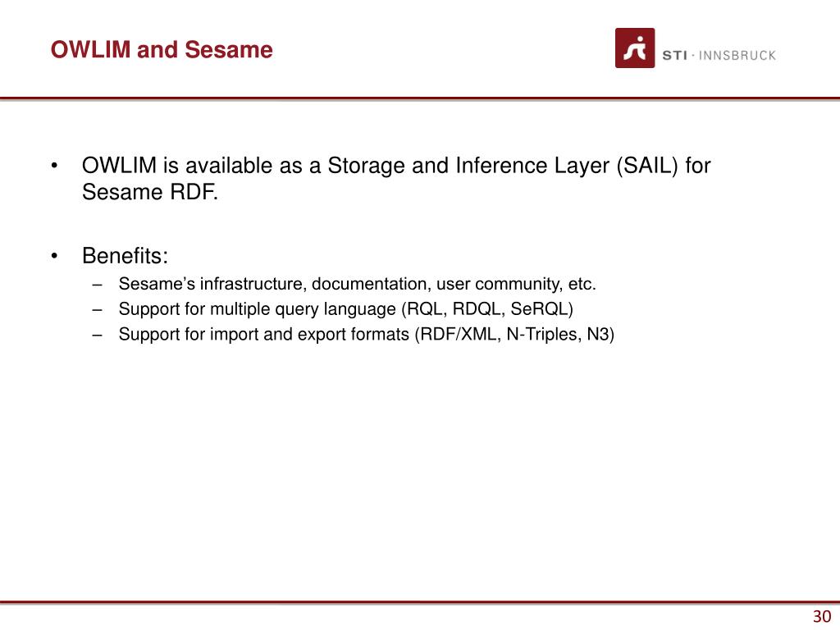Click the red horizontal line under header

tap(420, 98)
